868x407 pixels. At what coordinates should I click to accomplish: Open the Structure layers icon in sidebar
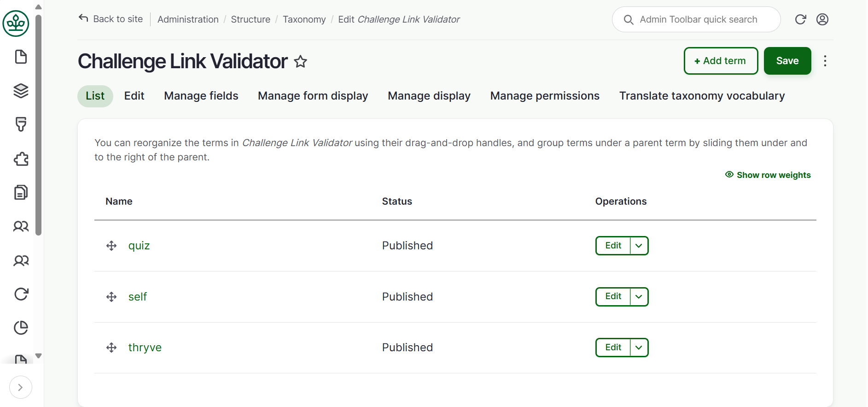point(21,91)
